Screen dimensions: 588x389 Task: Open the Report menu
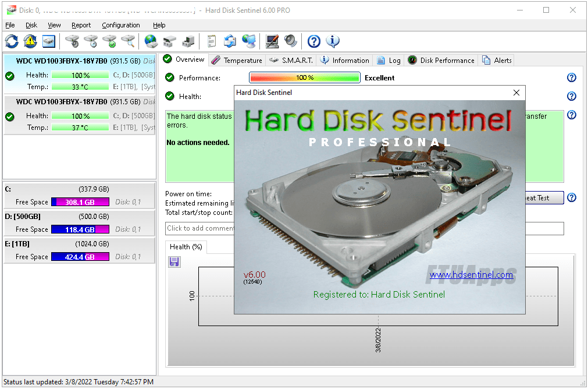(x=81, y=25)
